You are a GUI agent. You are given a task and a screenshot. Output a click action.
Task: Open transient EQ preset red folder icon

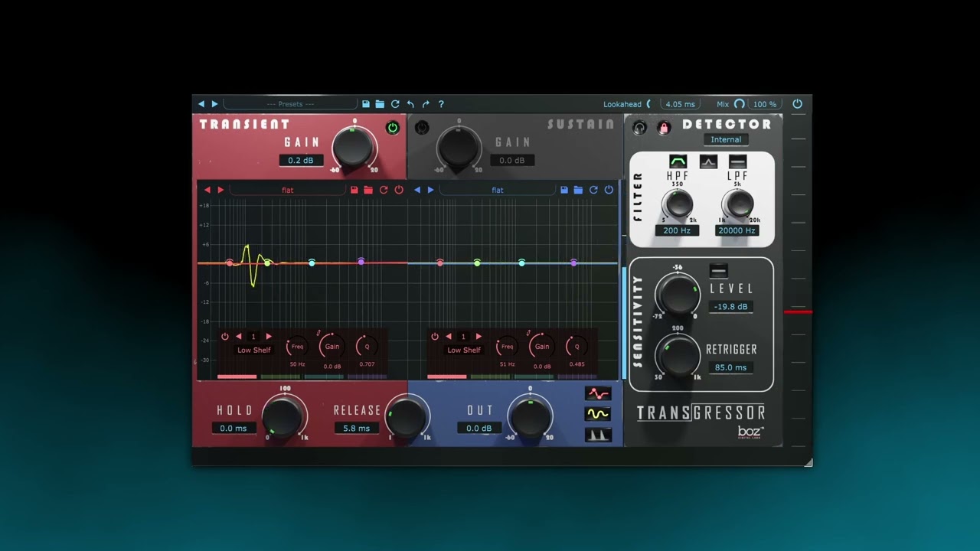click(368, 190)
